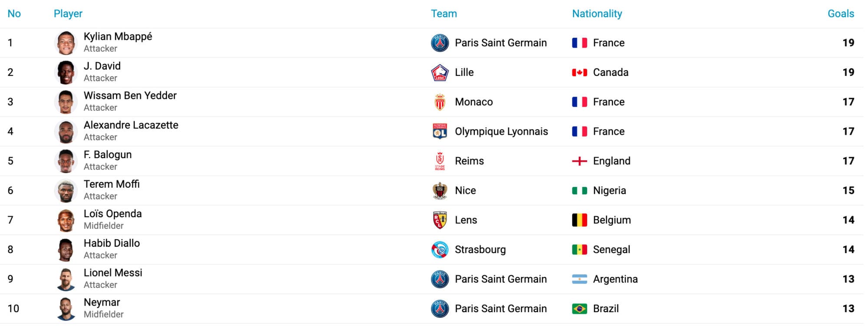Select the Canada flag beside J. David
868x326 pixels.
coord(579,72)
